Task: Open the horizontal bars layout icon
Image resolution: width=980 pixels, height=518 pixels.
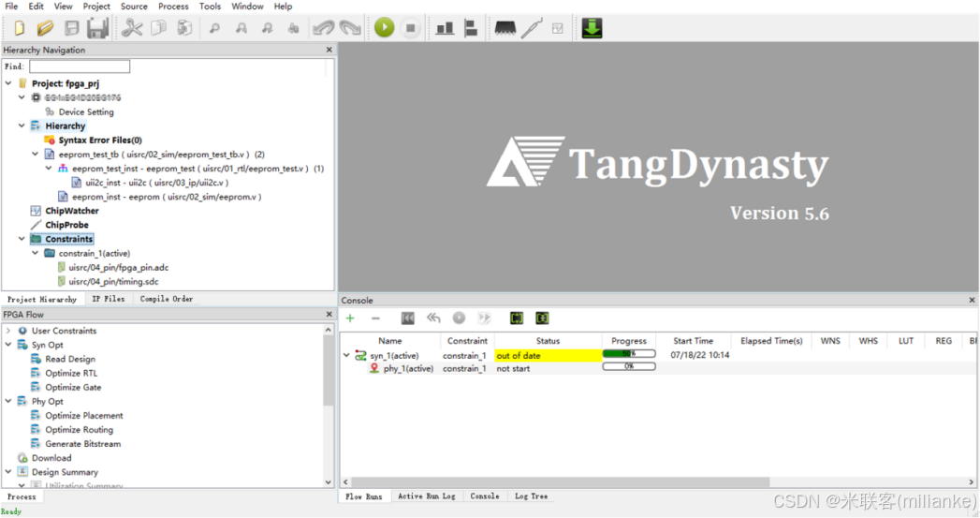Action: click(471, 28)
